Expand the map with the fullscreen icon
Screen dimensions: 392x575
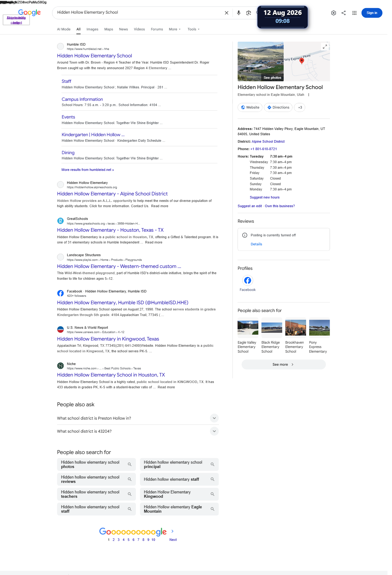[325, 47]
